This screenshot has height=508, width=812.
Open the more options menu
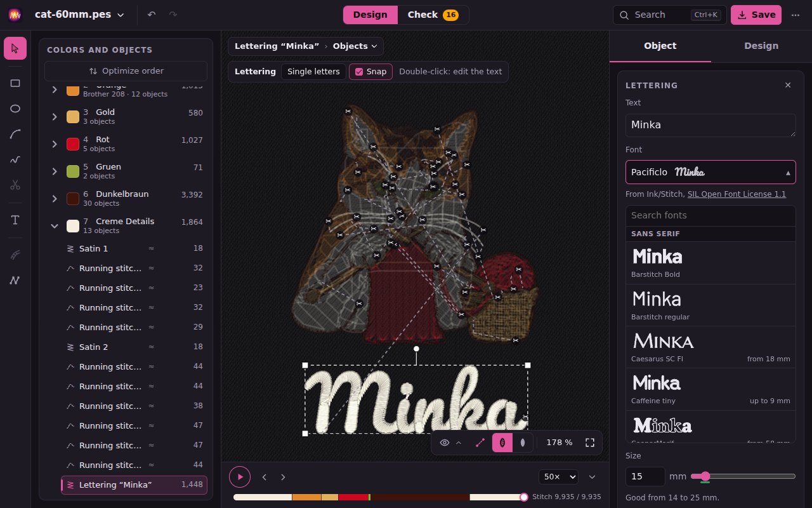coord(796,15)
